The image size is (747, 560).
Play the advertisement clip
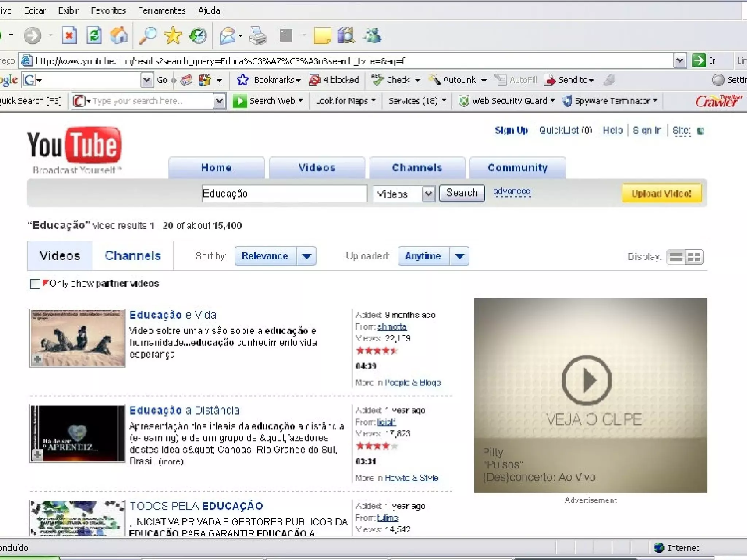[586, 380]
